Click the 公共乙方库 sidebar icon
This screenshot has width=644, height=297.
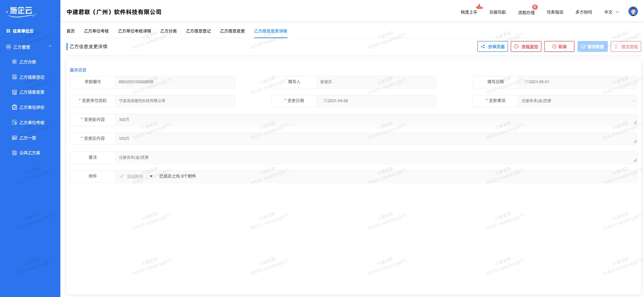14,153
